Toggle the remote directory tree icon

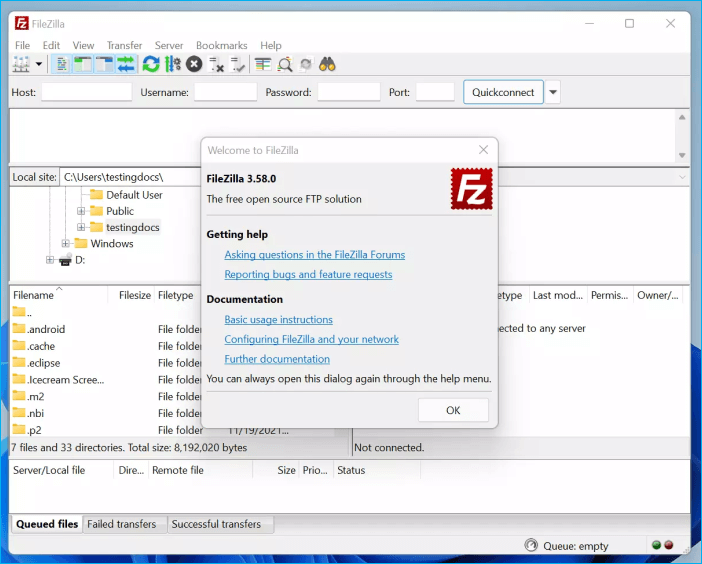[x=105, y=64]
